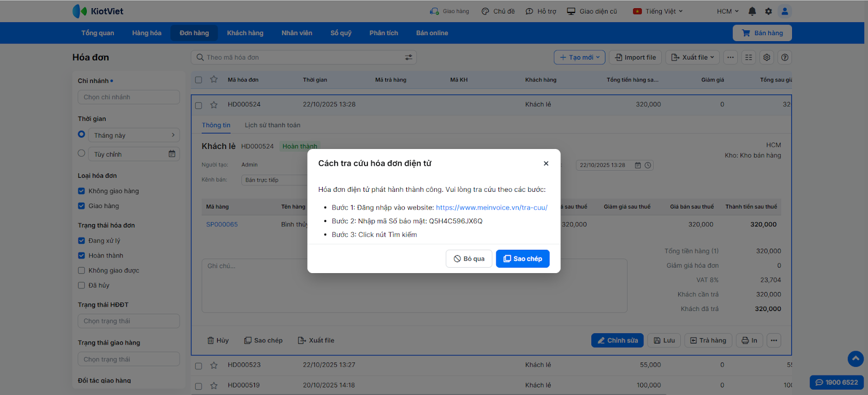Screen dimensions: 868x395
Task: Click Import file button
Action: pyautogui.click(x=635, y=57)
